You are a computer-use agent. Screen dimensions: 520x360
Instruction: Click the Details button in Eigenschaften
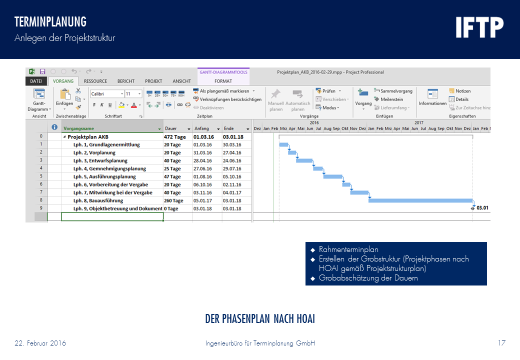[x=459, y=99]
